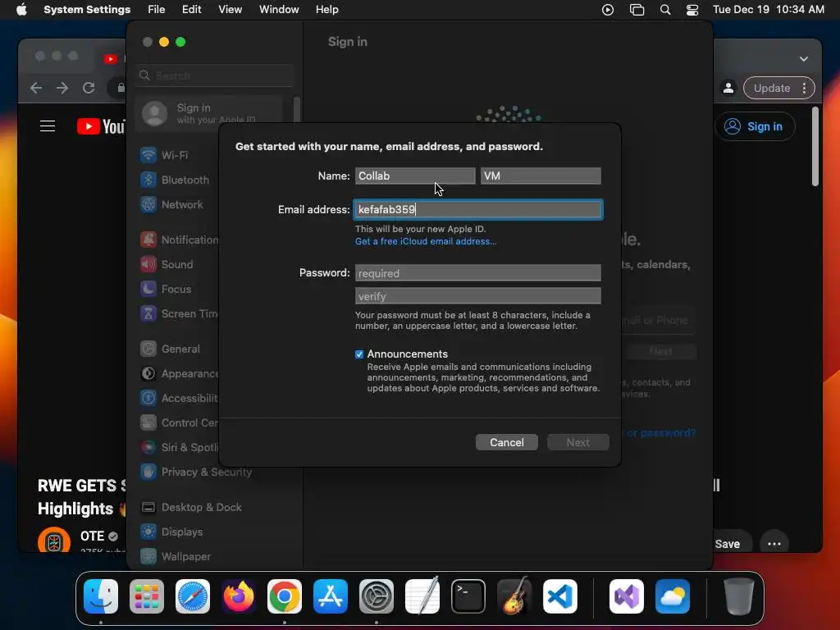Viewport: 840px width, 630px height.
Task: Open Privacy & Security settings icon
Action: coord(148,472)
